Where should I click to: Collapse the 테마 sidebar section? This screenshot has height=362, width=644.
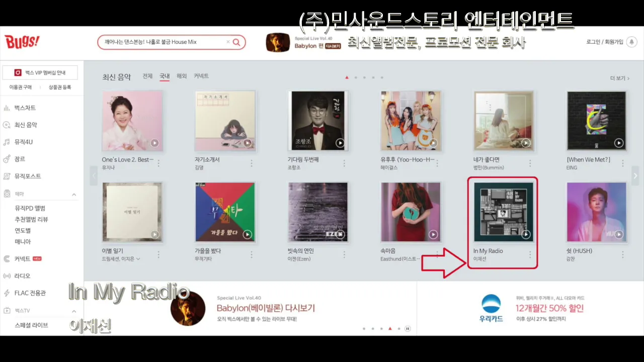[74, 195]
